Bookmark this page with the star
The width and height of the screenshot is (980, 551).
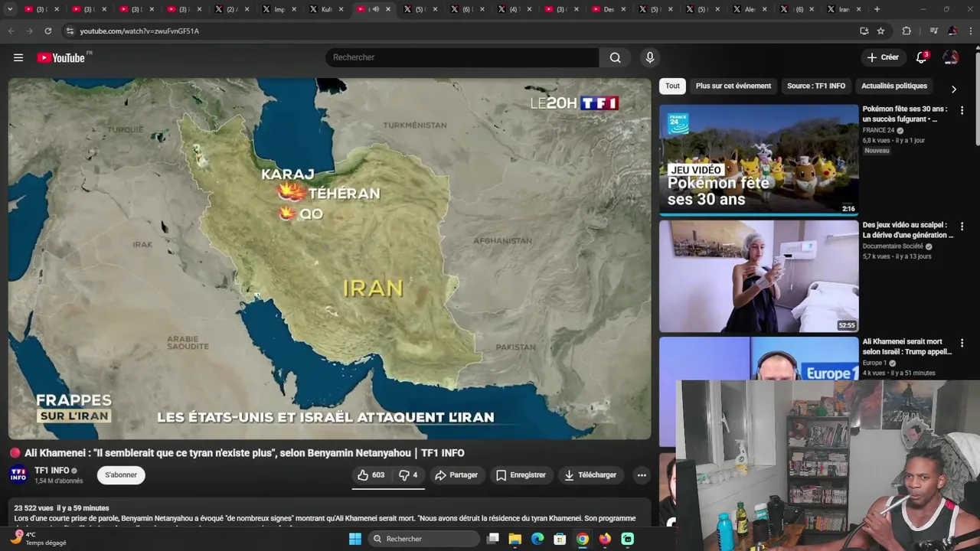[x=880, y=31]
